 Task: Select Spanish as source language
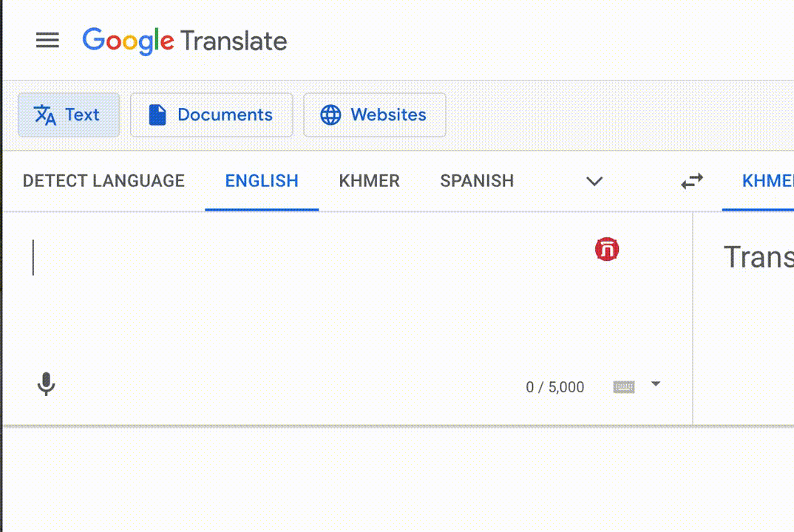coord(477,181)
